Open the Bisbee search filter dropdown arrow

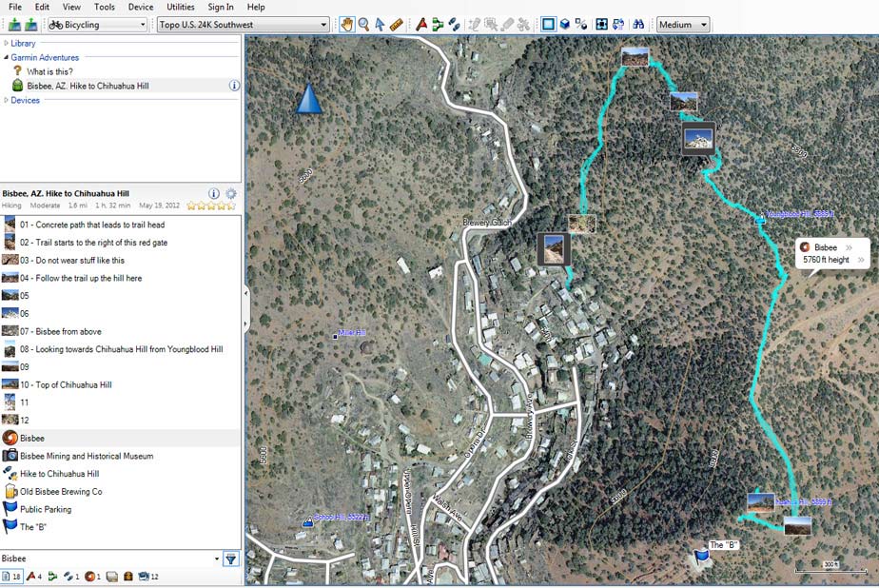tap(216, 559)
